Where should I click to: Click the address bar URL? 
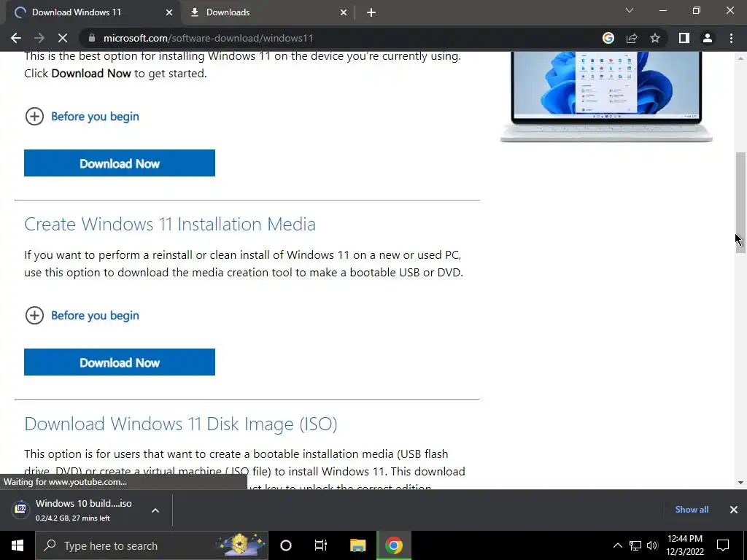(208, 38)
